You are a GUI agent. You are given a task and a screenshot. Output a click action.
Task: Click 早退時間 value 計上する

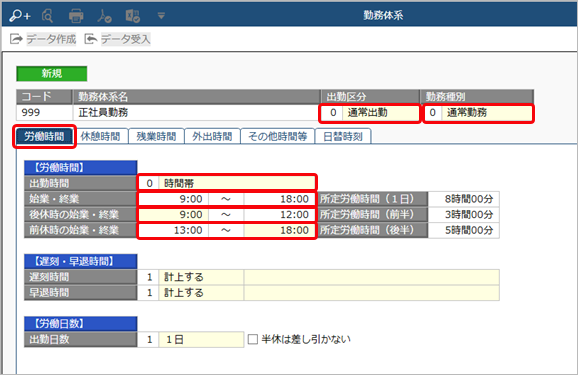pos(201,293)
